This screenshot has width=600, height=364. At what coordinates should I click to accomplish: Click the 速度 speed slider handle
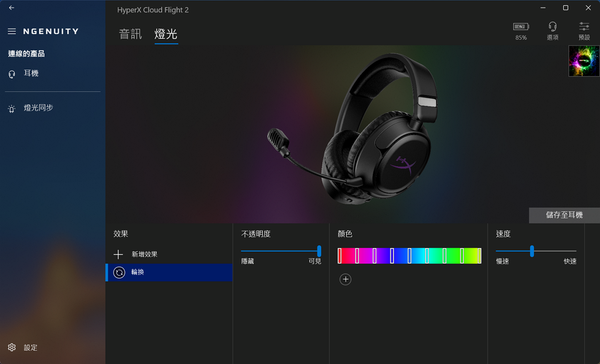tap(532, 251)
